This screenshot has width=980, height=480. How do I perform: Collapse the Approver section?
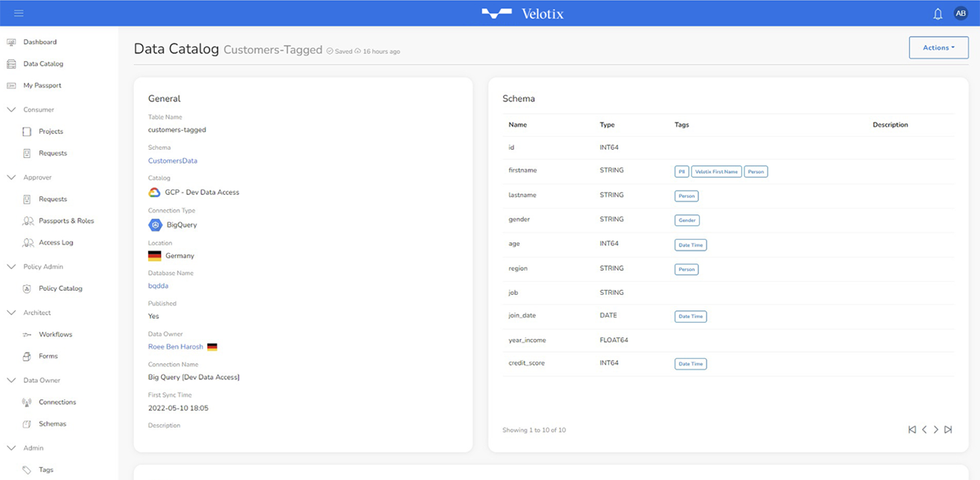[x=11, y=178]
